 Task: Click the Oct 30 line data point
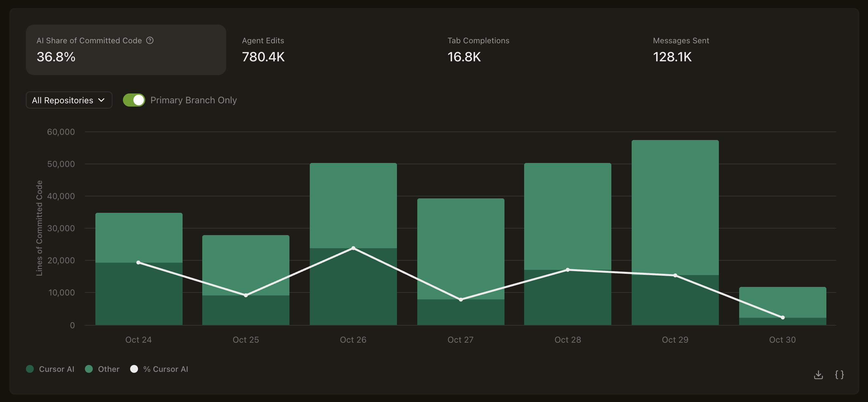point(782,317)
